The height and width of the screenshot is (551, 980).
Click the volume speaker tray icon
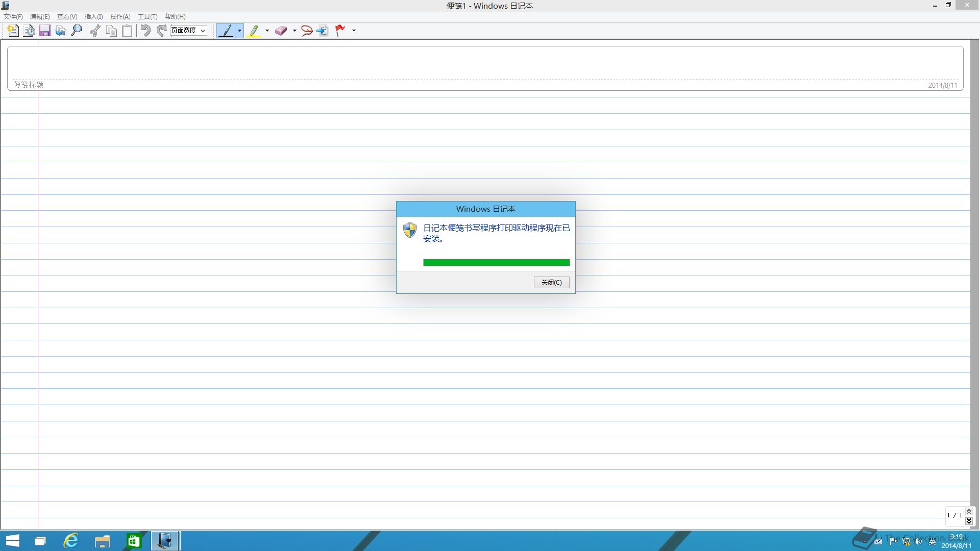pos(918,541)
